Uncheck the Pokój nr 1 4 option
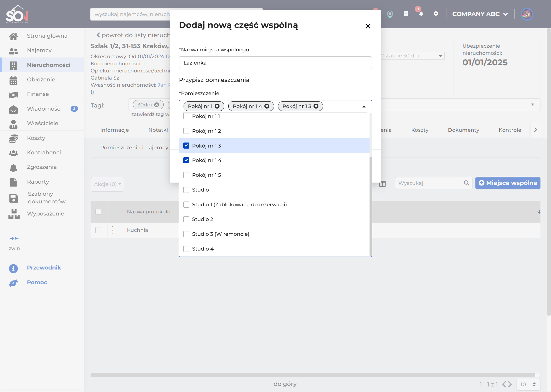551x392 pixels. tap(186, 160)
